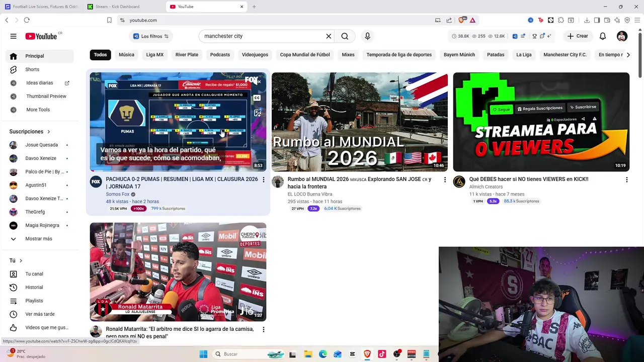Close the Pachuca video preview X
644x362 pixels.
[259, 81]
